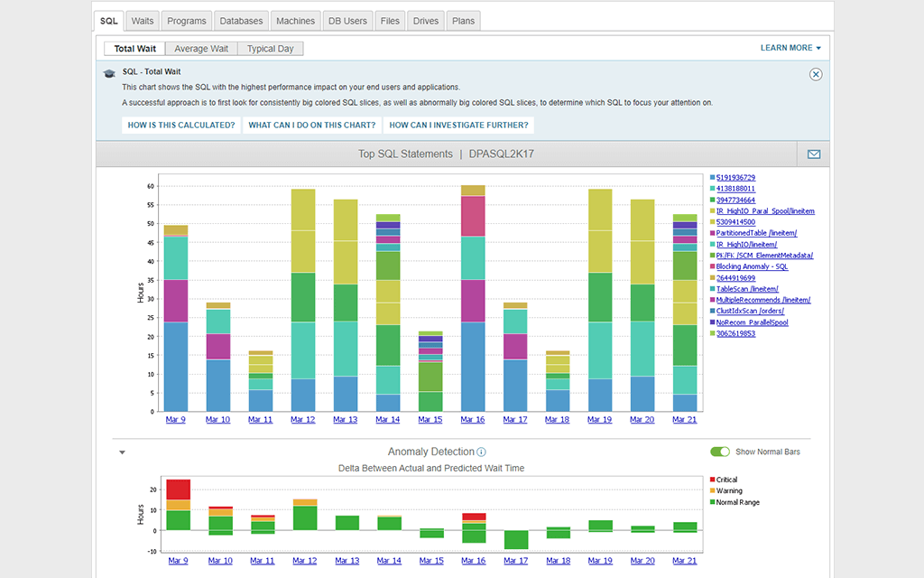Click the Anomaly Detection info icon
924x578 pixels.
[x=482, y=452]
